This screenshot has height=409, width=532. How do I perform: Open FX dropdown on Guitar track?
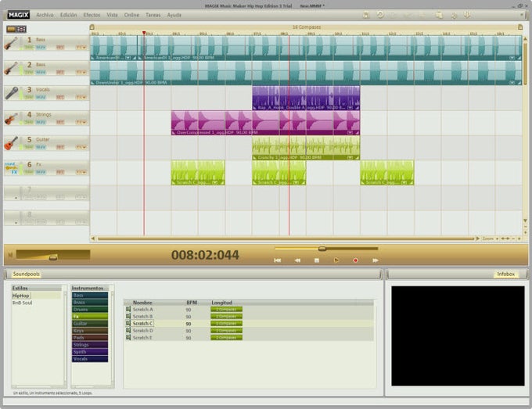point(81,147)
